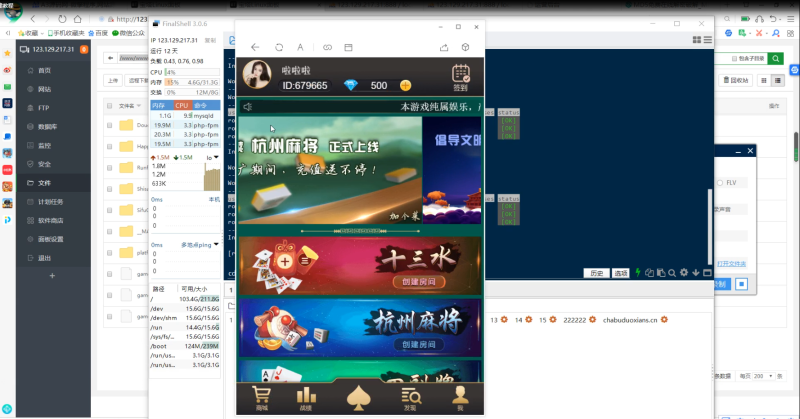This screenshot has width=800, height=419.
Task: Tap the center spade home icon
Action: pos(359,399)
